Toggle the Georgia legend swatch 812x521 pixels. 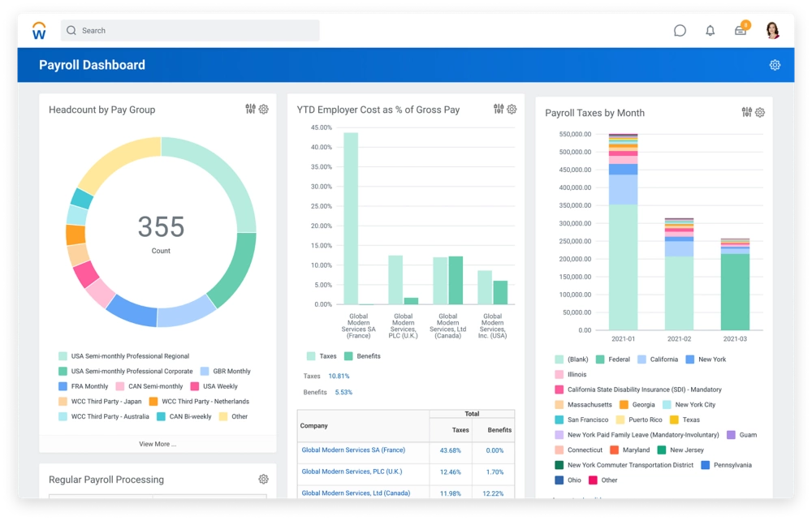tap(624, 405)
